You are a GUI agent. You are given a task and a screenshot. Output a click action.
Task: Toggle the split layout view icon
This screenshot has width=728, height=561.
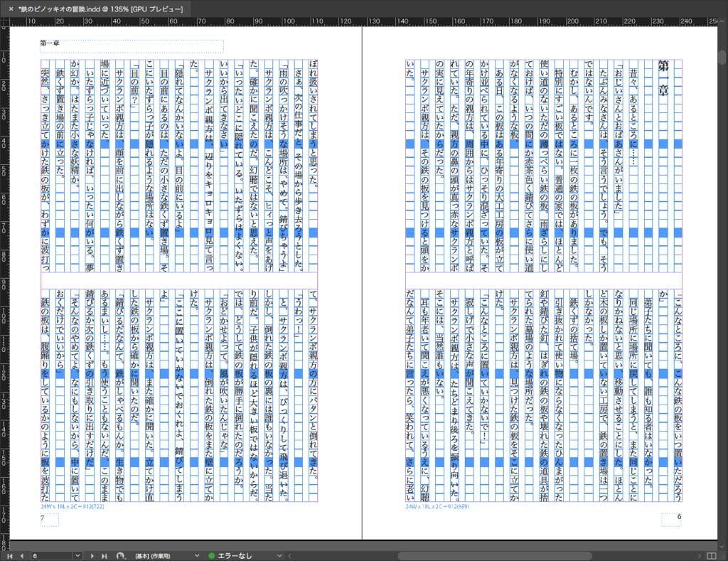711,556
